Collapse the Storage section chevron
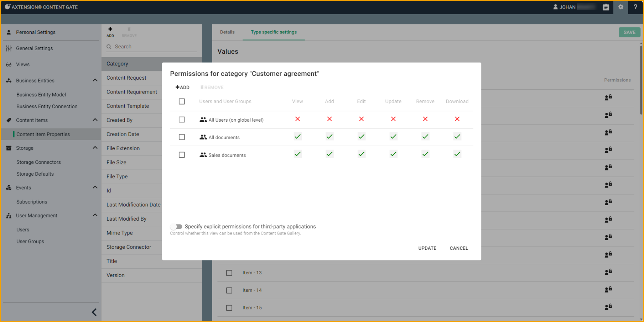The width and height of the screenshot is (644, 322). tap(95, 148)
